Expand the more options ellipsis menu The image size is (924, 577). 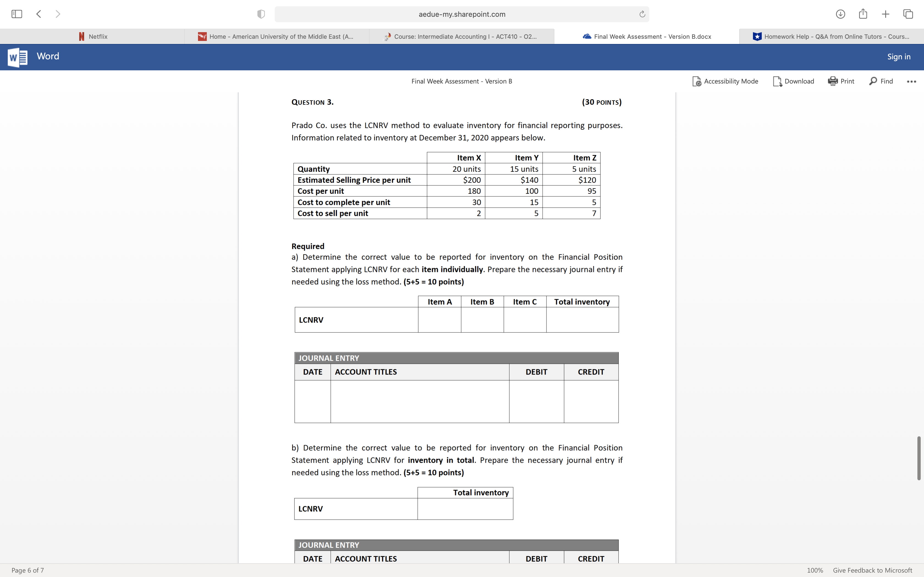(911, 81)
